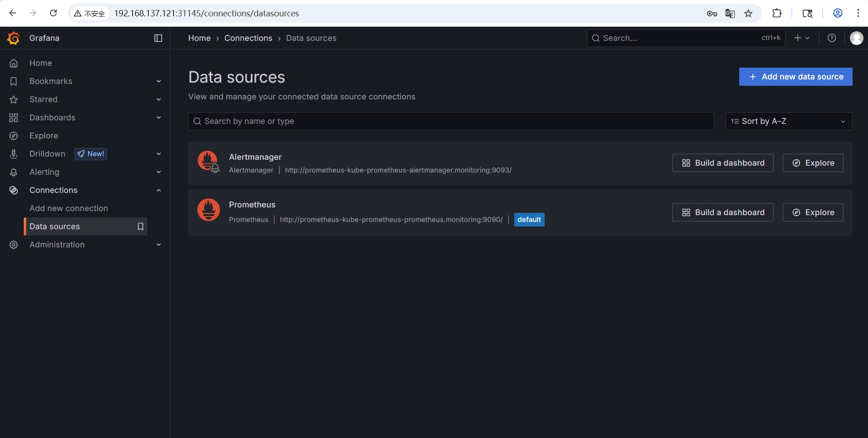Reload the page with browser refresh icon
Viewport: 868px width, 438px height.
coord(53,13)
